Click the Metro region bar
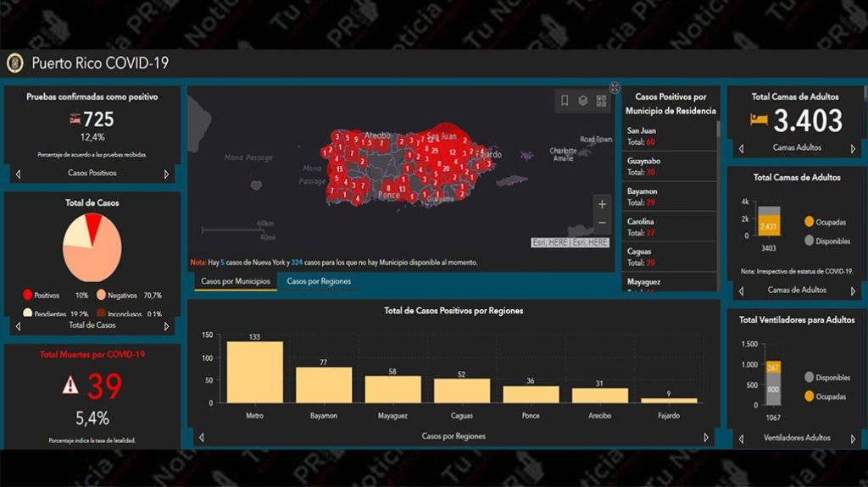 coord(254,372)
